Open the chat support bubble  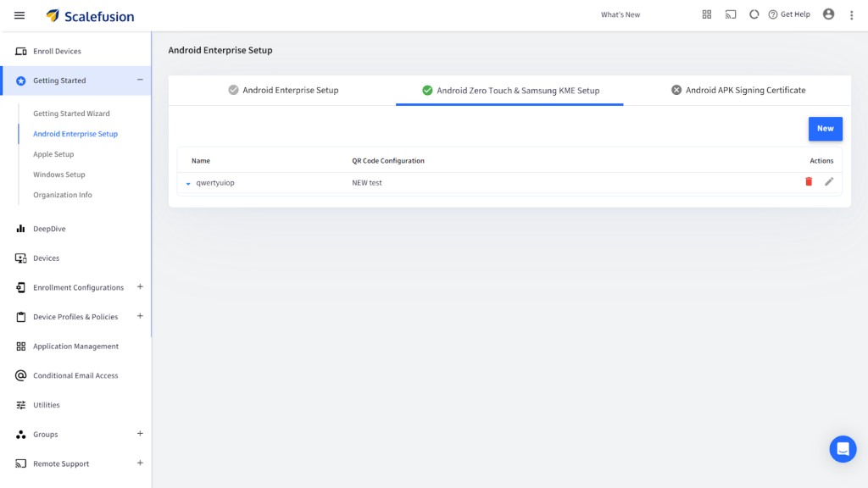tap(843, 449)
